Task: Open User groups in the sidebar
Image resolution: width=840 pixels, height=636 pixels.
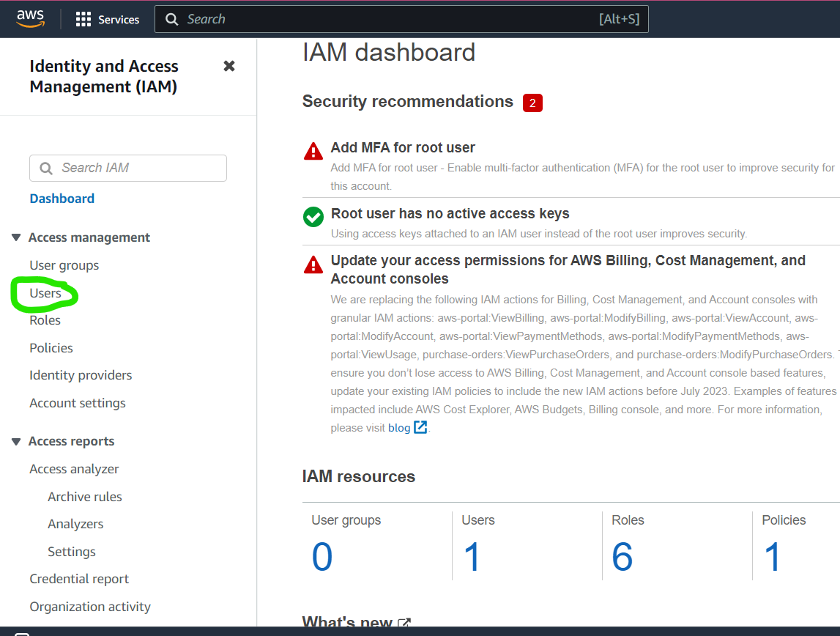Action: point(64,265)
